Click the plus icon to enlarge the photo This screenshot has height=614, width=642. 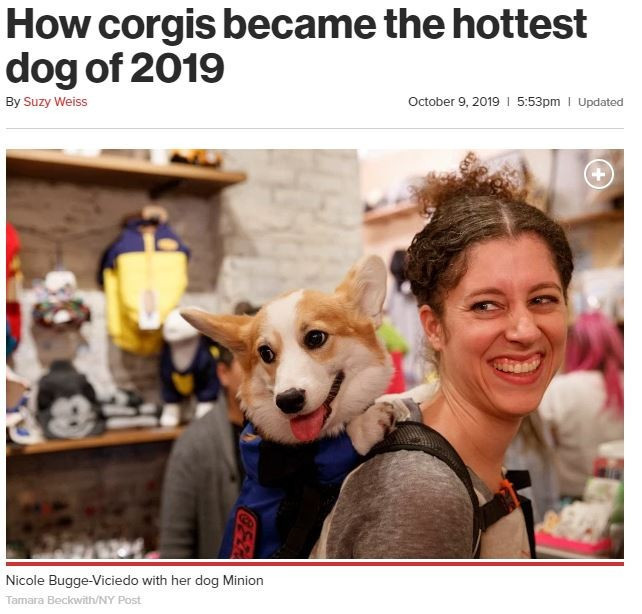point(598,174)
